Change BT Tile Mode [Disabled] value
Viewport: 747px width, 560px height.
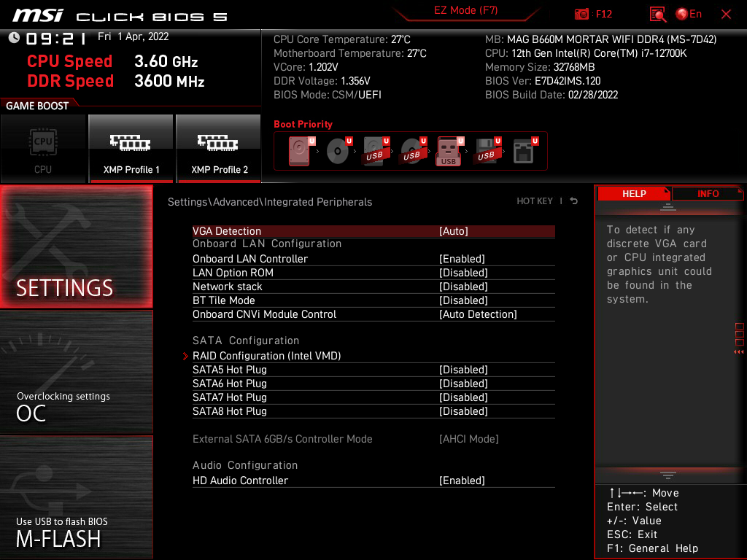(463, 300)
